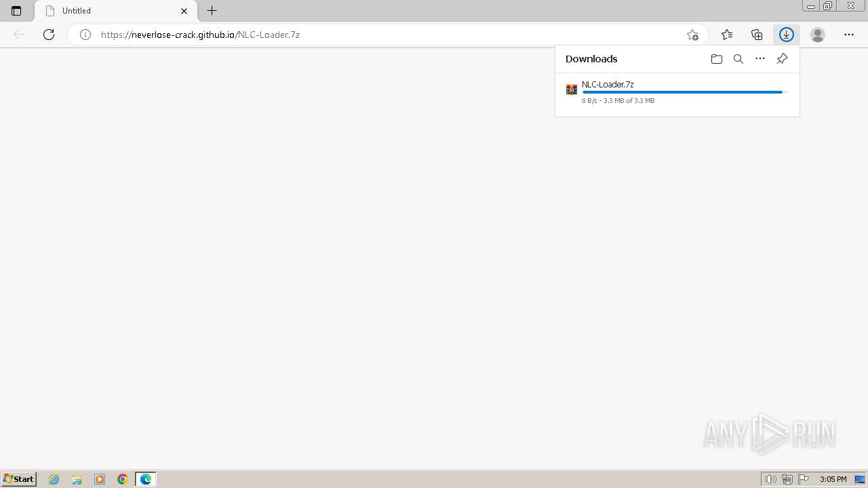This screenshot has width=868, height=488.
Task: Click the NLC-Loader.7z archive icon
Action: click(572, 89)
